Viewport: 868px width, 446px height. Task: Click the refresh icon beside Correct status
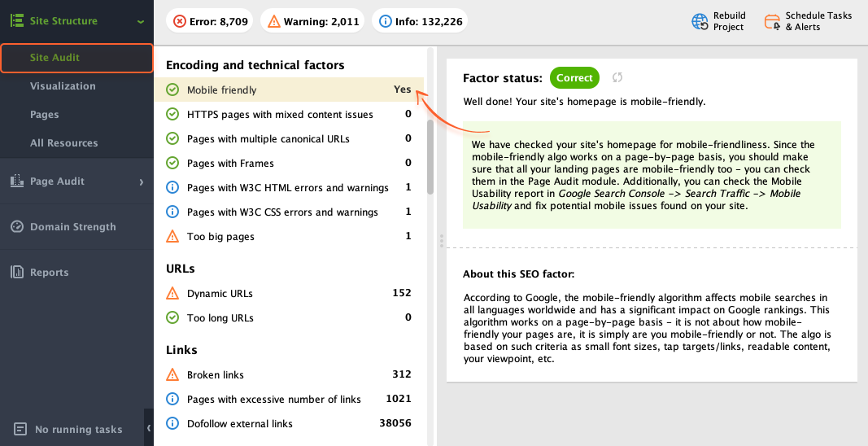coord(617,77)
